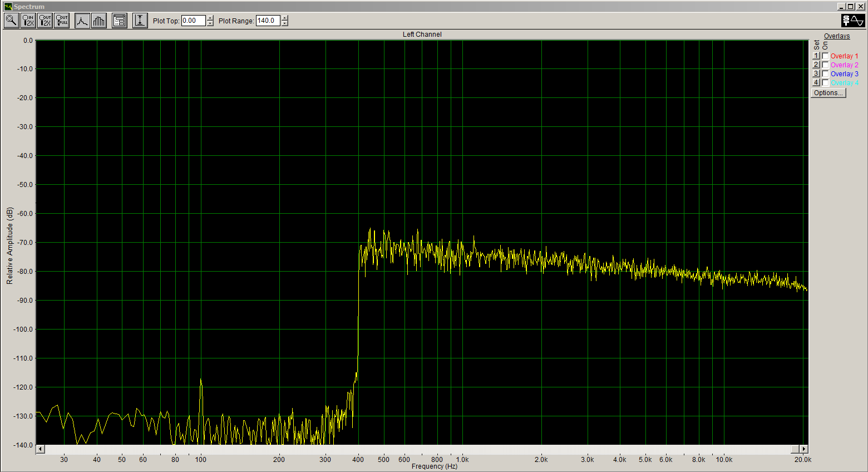
Task: Open the plot settings dialog icon
Action: point(120,21)
